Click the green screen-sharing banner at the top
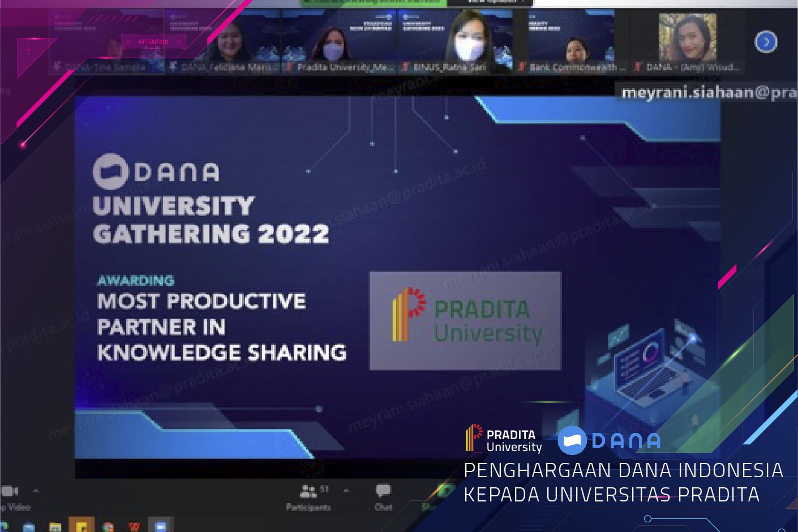Viewport: 798px width, 532px height. 374,2
